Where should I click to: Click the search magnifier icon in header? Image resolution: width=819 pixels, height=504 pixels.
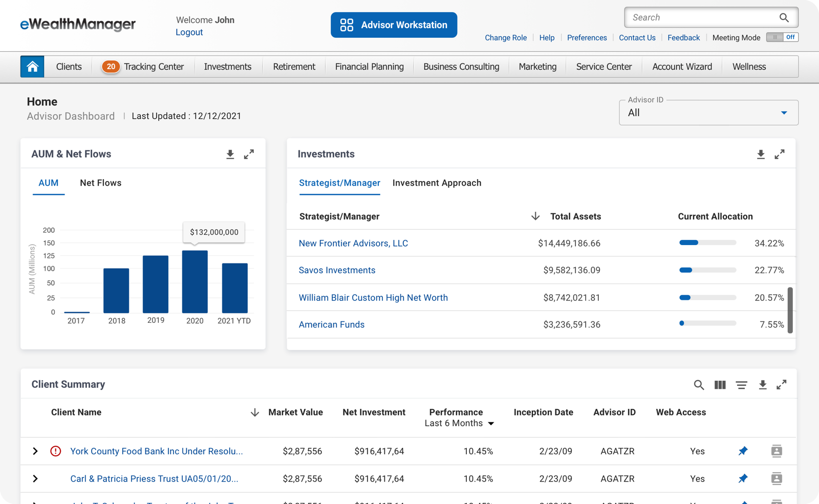[784, 17]
